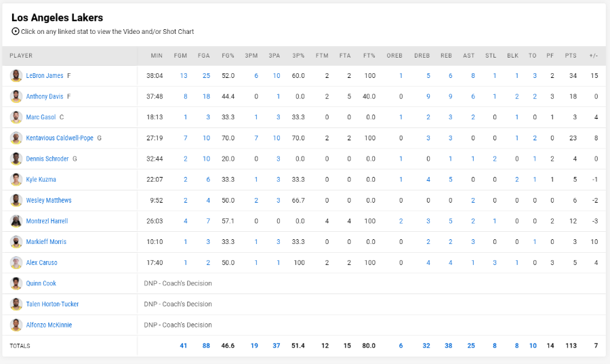Click LeBron James 34 points value
This screenshot has height=364, width=610.
point(573,75)
